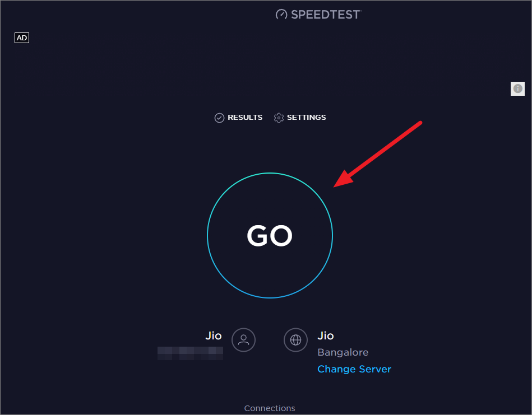532x415 pixels.
Task: Click the blurred IP address
Action: [191, 353]
